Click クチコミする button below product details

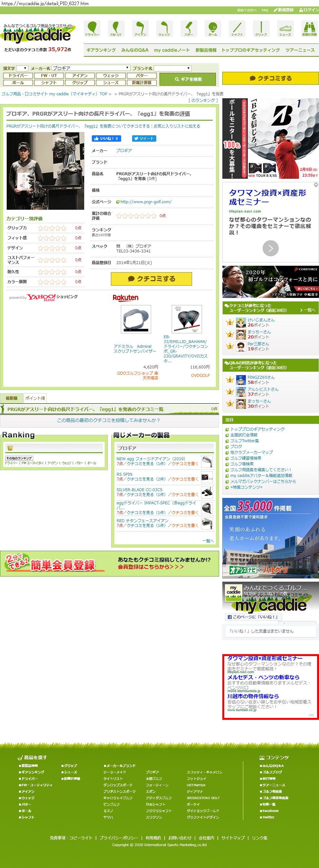pyautogui.click(x=151, y=279)
